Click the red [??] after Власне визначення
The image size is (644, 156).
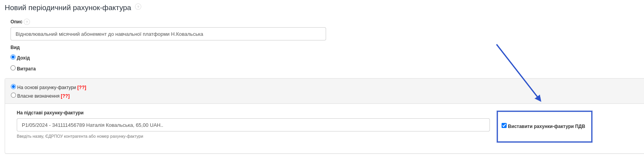click(65, 96)
